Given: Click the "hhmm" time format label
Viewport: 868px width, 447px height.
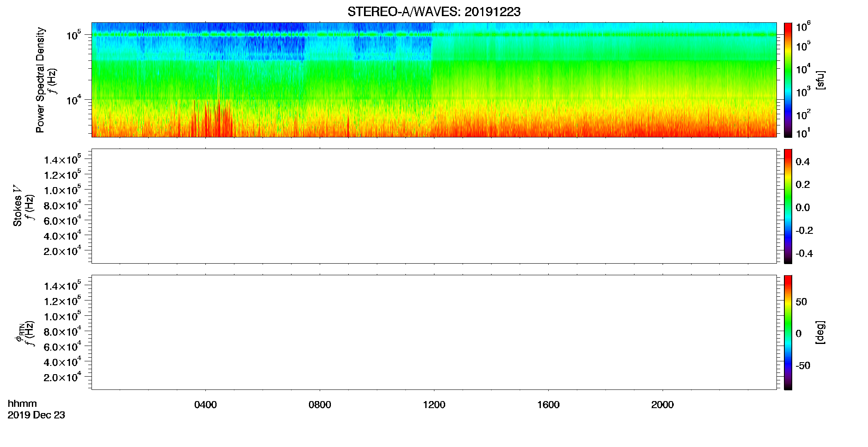Looking at the screenshot, I should tap(22, 404).
